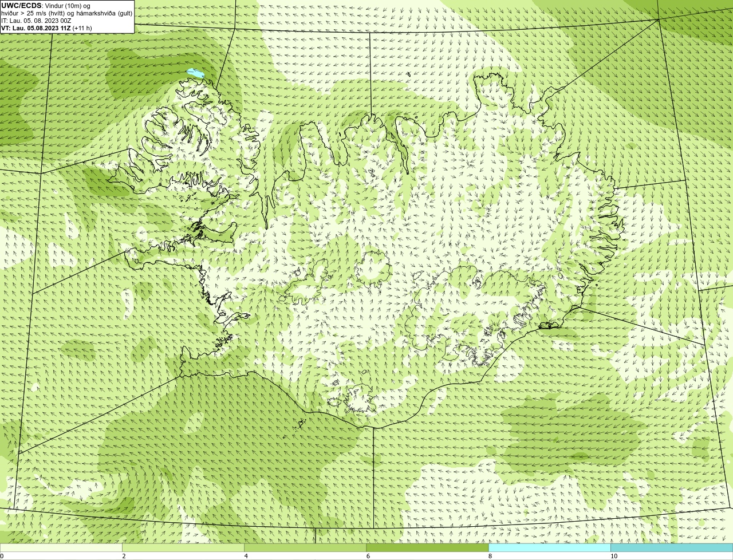Click the dark green 6–8 legend color band
Screen dimensions: 733x560
(x=427, y=548)
